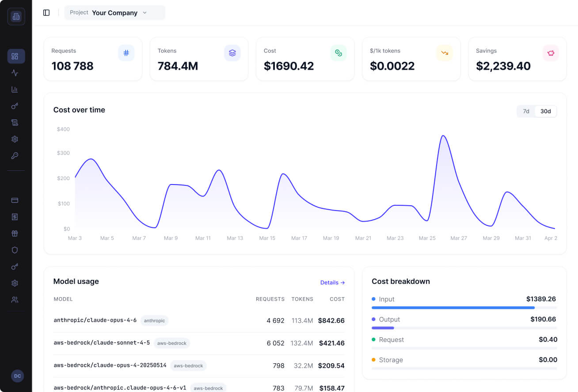The width and height of the screenshot is (578, 392).
Task: Toggle the sidebar collapse panel icon
Action: coord(46,13)
